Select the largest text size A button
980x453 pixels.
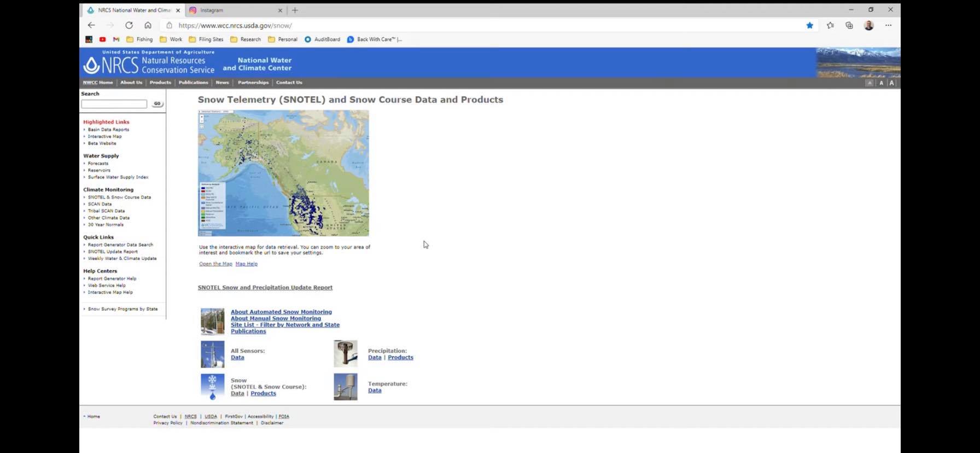point(892,83)
